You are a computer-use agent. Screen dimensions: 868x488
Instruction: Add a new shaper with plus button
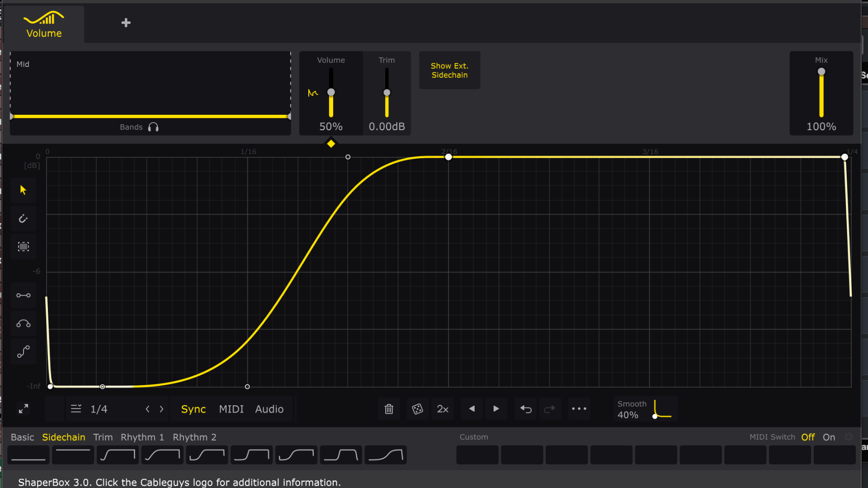(126, 23)
